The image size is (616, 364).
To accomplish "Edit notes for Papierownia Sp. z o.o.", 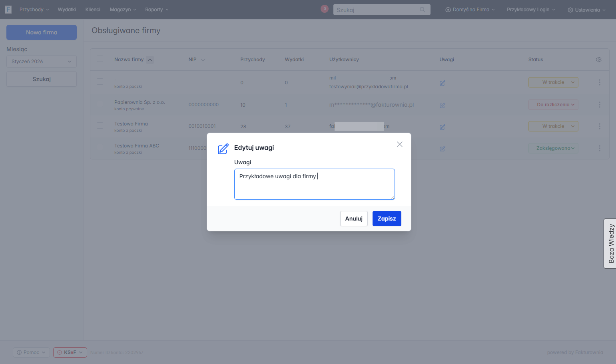I will (443, 105).
